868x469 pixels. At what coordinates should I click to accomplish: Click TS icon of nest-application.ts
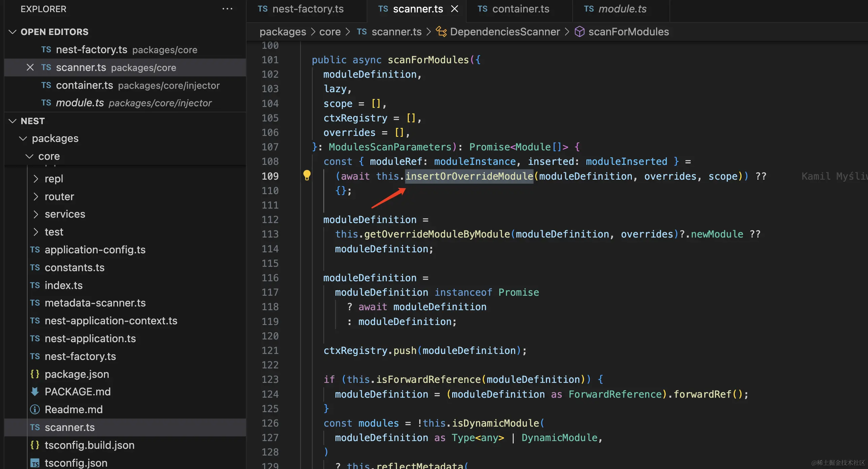(35, 338)
